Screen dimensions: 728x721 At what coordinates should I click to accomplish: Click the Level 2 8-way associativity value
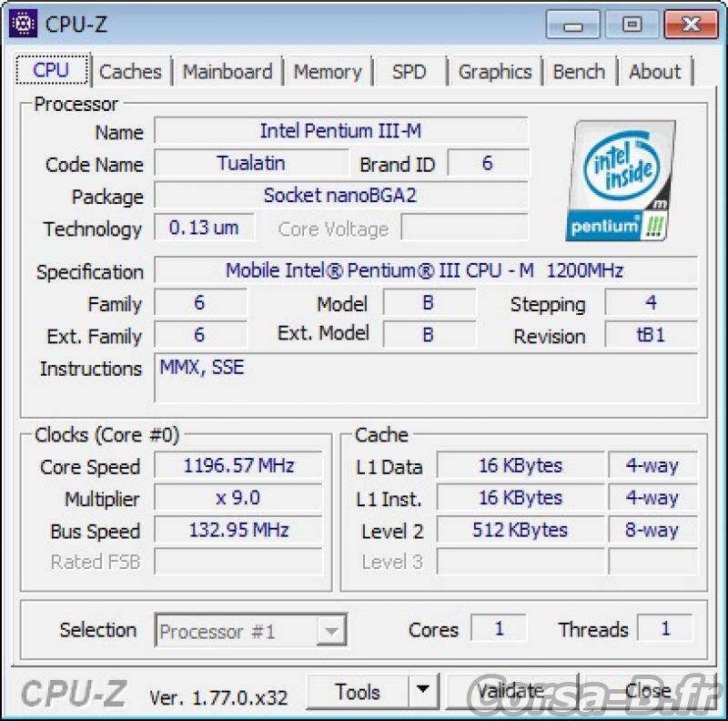tap(652, 530)
